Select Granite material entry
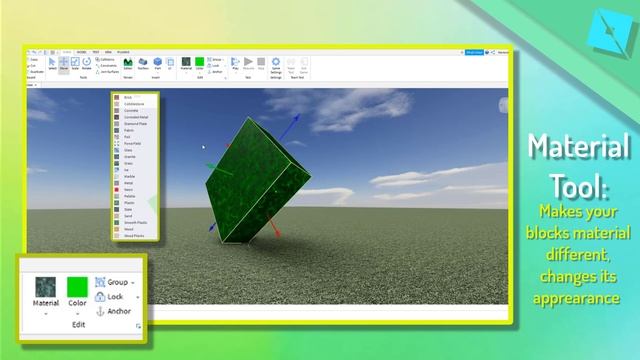The width and height of the screenshot is (640, 360). [135, 157]
